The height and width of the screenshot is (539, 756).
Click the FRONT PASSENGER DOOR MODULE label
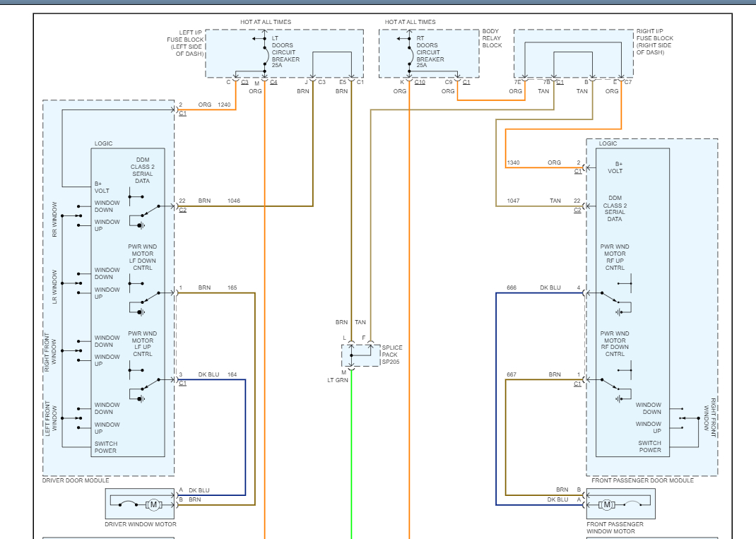click(642, 480)
